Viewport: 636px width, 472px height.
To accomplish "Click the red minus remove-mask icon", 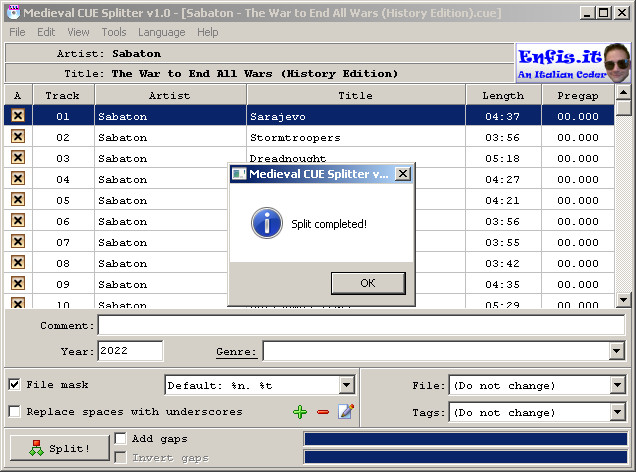I will point(323,412).
